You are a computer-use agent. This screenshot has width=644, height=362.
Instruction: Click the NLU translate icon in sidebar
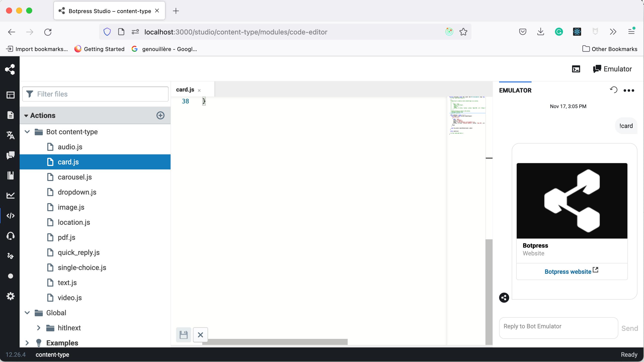(x=10, y=135)
